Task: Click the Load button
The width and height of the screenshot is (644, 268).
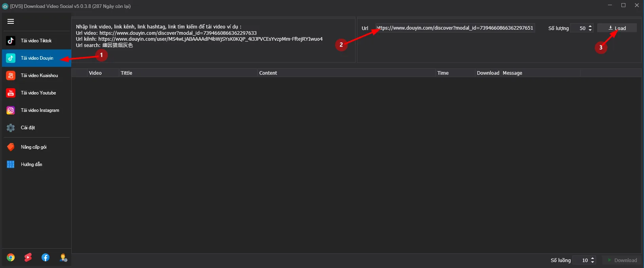Action: point(617,28)
